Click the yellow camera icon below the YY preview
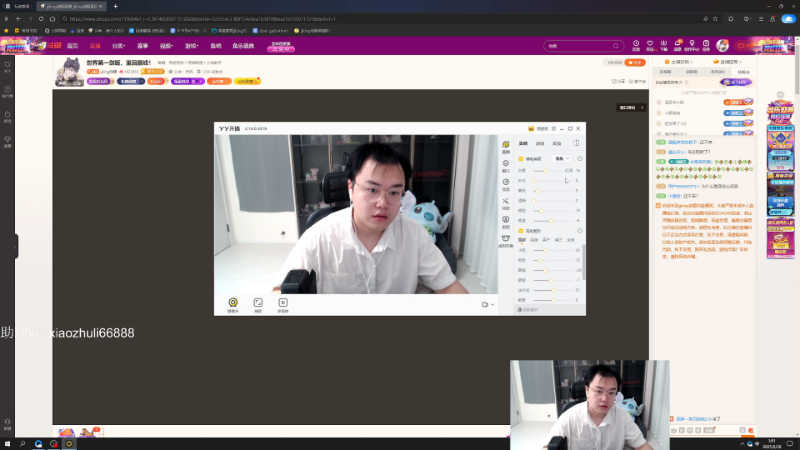 click(233, 305)
